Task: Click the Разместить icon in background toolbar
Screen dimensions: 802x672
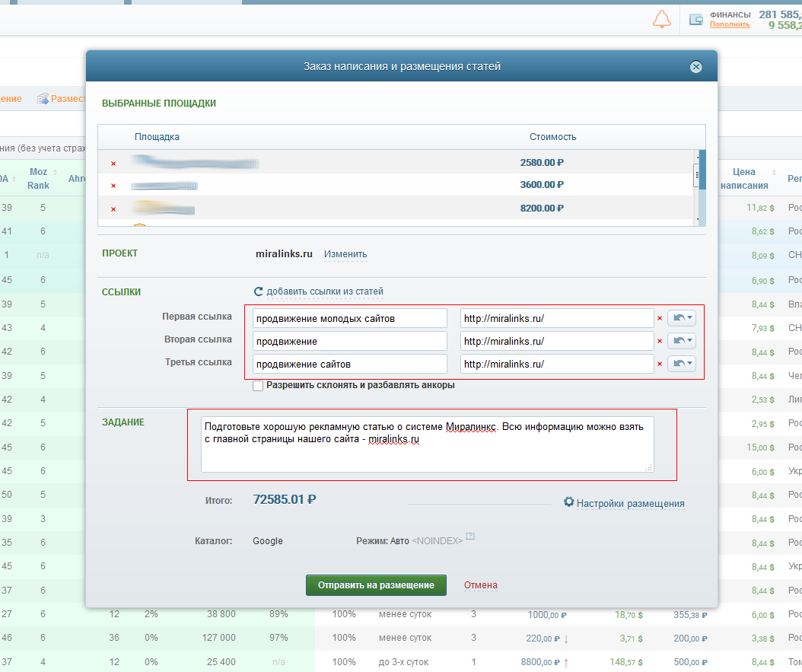Action: click(43, 99)
